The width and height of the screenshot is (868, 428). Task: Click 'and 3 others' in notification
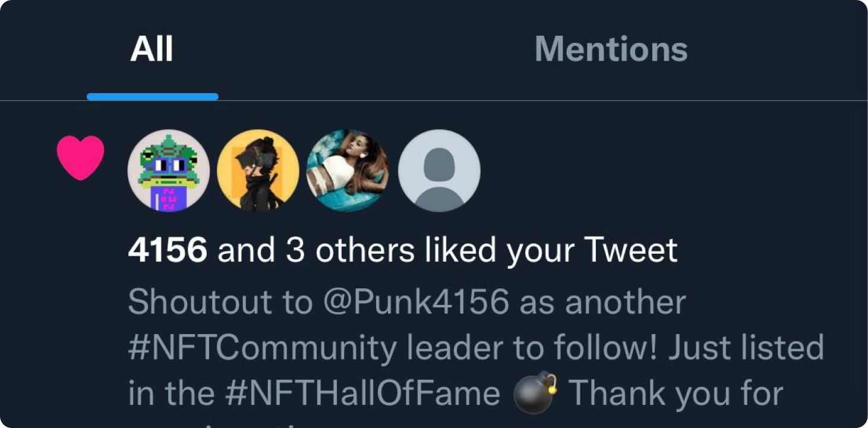pos(316,251)
